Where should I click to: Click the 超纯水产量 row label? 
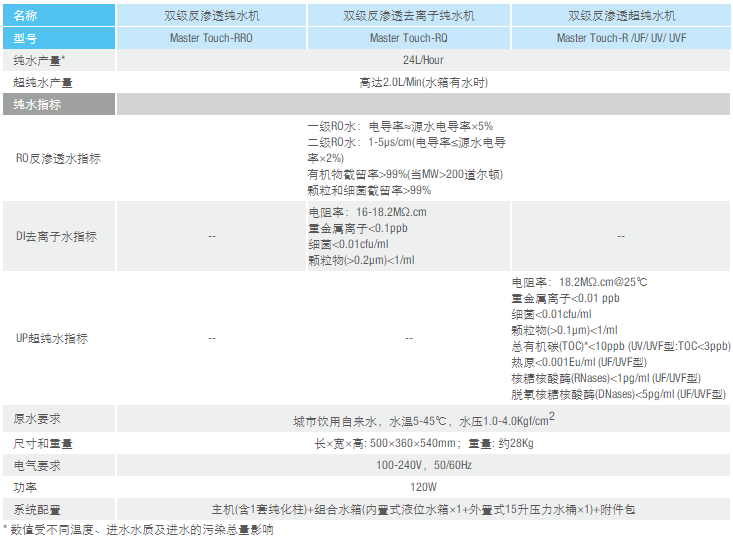click(43, 83)
